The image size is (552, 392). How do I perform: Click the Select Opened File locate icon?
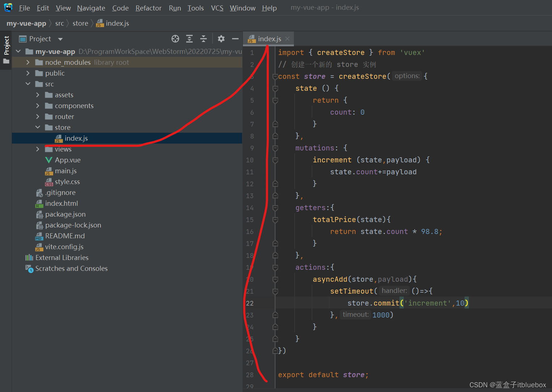[175, 39]
